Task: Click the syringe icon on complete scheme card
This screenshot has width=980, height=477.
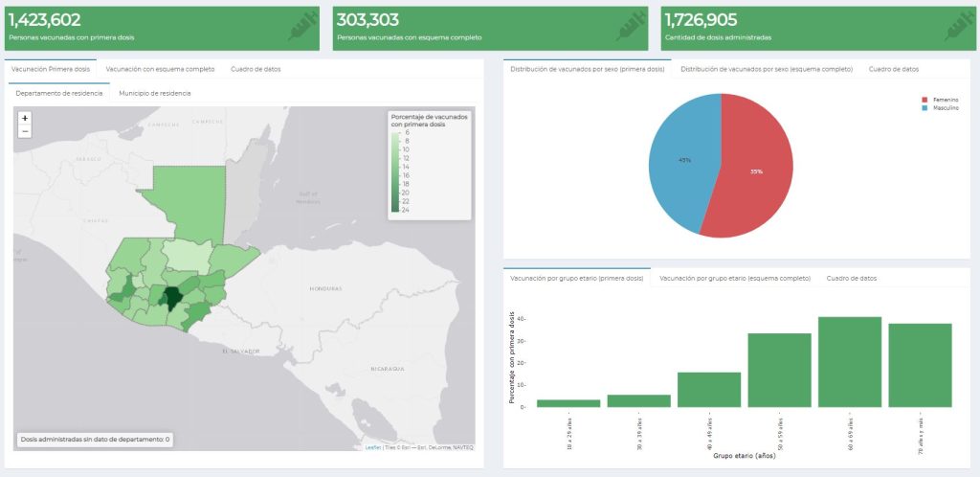Action: click(x=632, y=28)
